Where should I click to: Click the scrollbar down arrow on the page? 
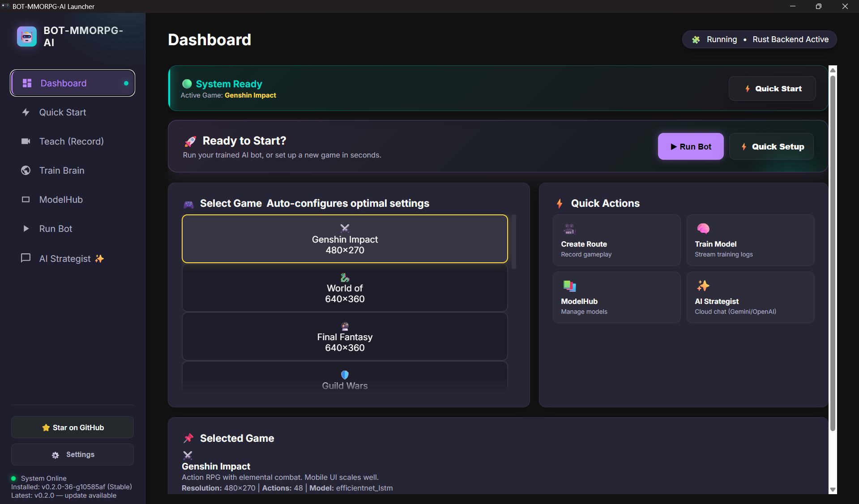[x=833, y=490]
